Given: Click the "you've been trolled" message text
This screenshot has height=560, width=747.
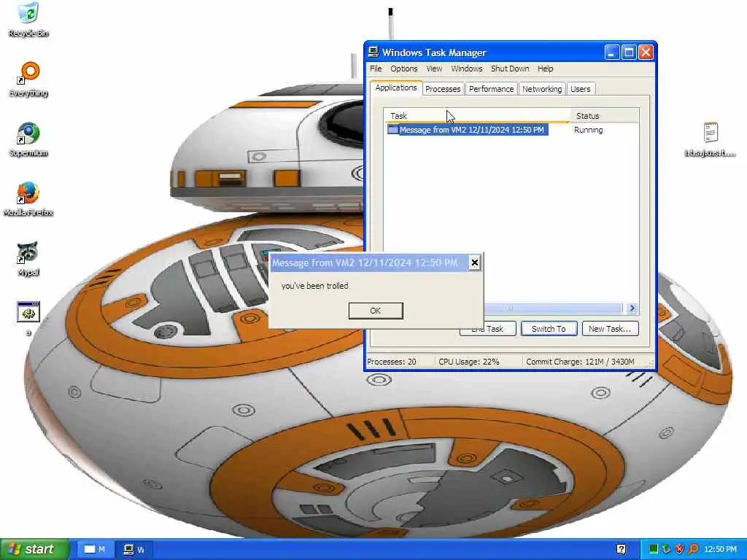Looking at the screenshot, I should click(315, 286).
